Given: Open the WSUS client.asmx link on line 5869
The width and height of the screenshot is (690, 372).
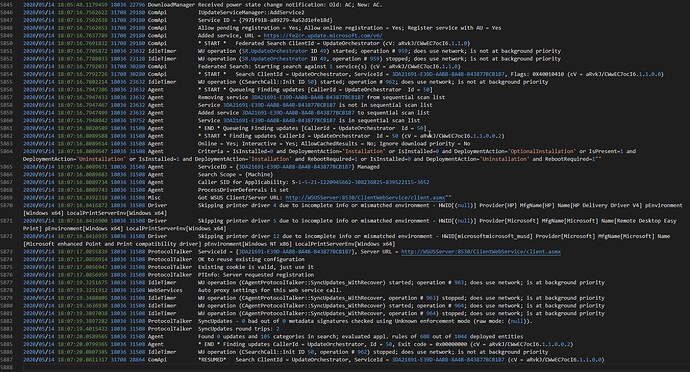Looking at the screenshot, I should click(365, 198).
